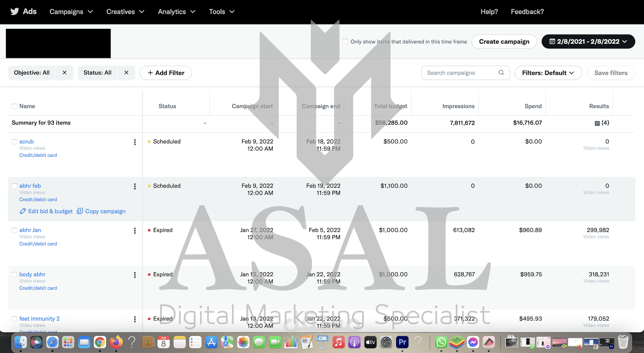Click Copy campaign icon for abhr feb
This screenshot has width=644, height=353.
coord(80,211)
